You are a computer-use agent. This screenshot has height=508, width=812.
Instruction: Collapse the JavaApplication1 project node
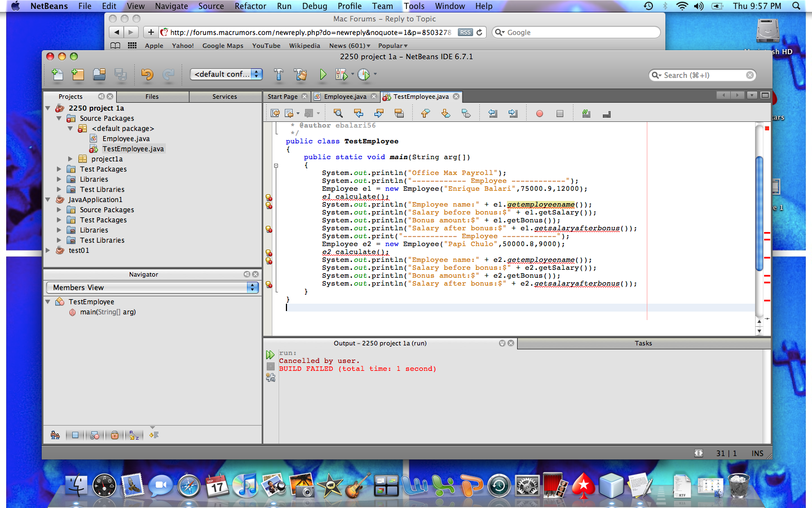tap(48, 200)
